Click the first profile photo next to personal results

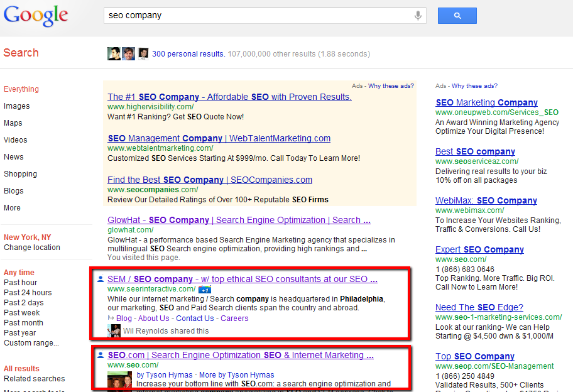tap(114, 53)
